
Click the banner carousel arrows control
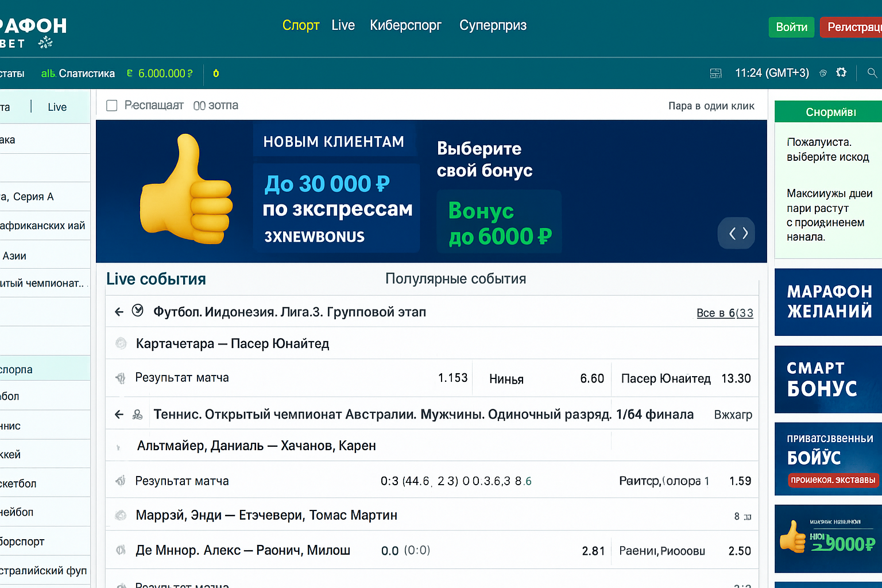(738, 233)
